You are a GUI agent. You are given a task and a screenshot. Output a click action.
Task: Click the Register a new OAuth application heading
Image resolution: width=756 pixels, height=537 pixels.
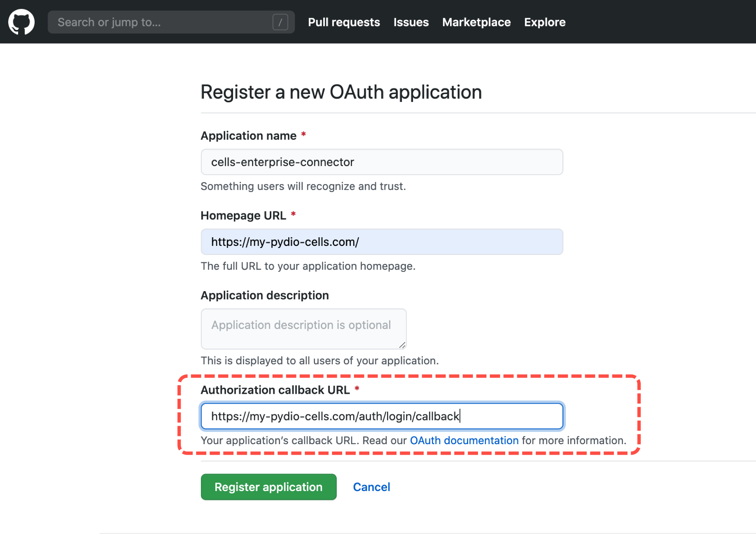pos(341,92)
